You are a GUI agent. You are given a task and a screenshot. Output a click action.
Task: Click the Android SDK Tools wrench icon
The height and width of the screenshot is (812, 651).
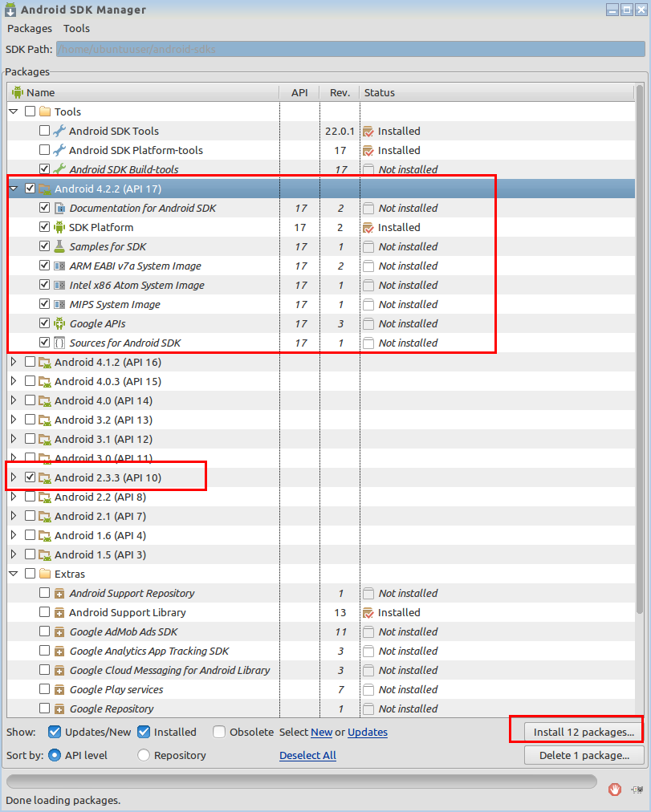[59, 131]
